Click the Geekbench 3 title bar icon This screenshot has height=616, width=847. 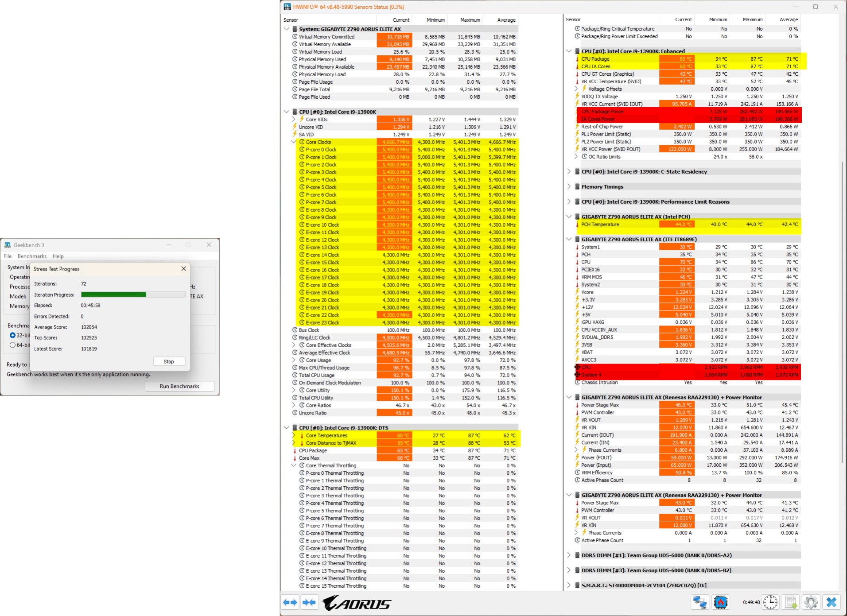8,245
